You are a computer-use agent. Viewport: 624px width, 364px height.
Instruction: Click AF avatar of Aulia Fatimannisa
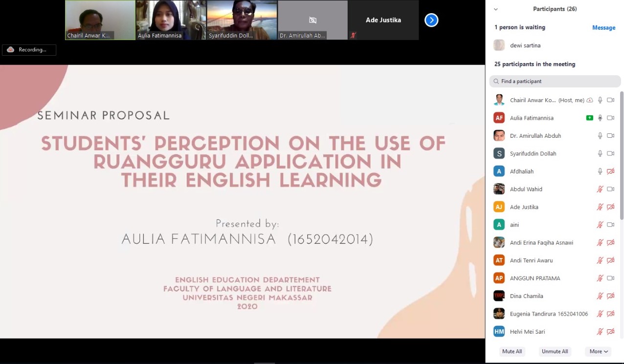click(499, 118)
